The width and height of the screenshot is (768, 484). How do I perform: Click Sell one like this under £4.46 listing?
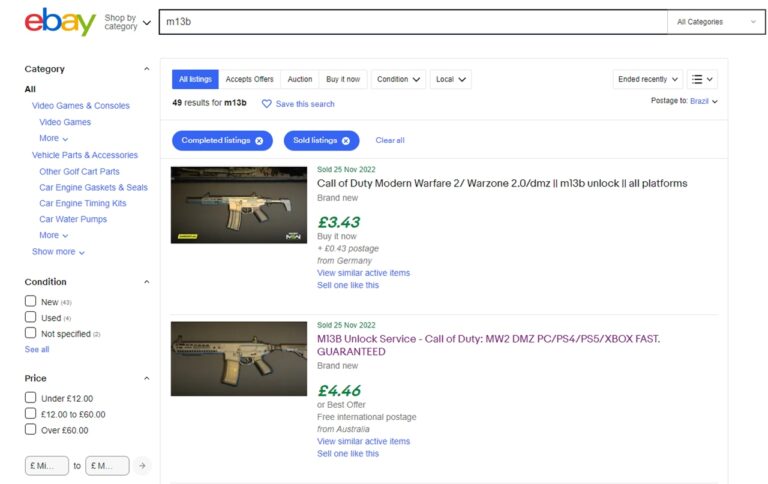click(x=348, y=454)
